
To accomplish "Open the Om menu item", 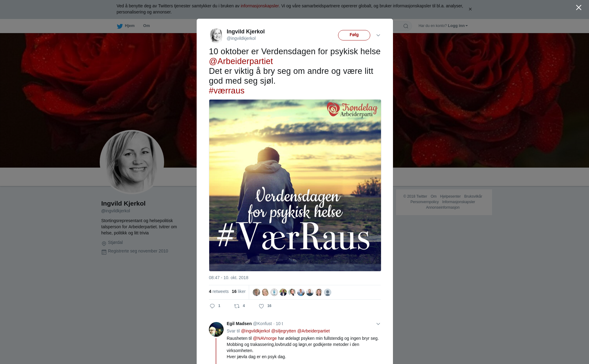I will point(146,26).
